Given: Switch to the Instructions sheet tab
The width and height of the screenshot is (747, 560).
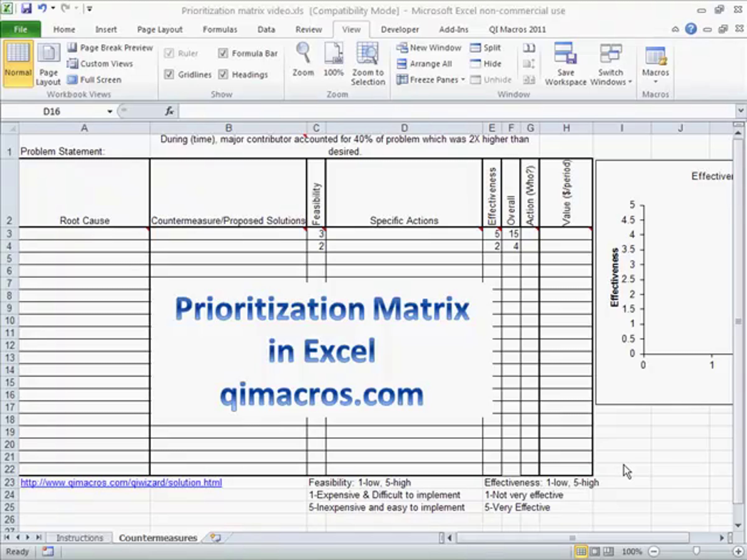Looking at the screenshot, I should click(x=80, y=538).
